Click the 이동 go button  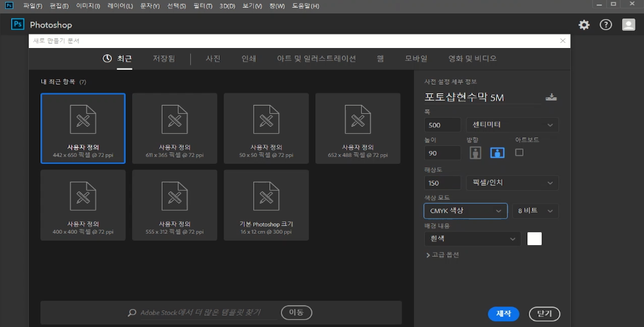coord(296,313)
